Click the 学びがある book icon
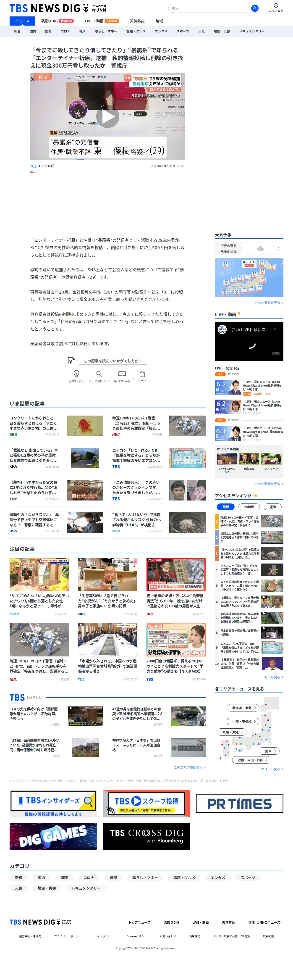The width and height of the screenshot is (293, 980). tap(122, 374)
